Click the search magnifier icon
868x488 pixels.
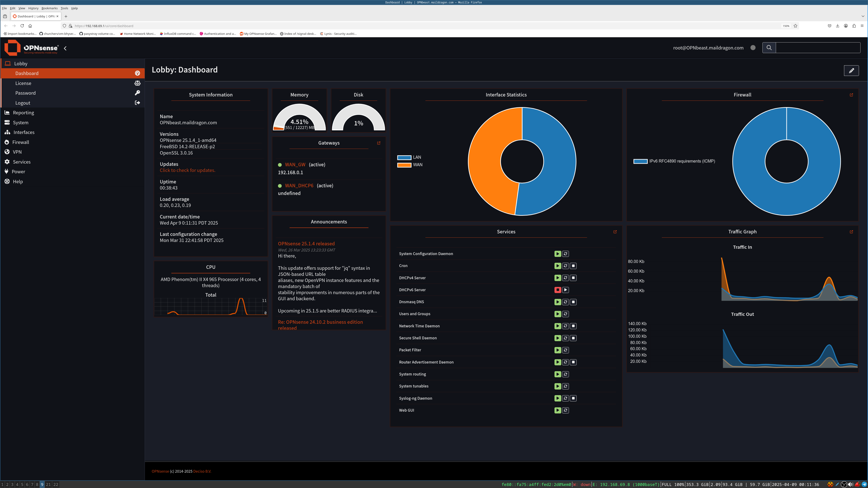(x=769, y=47)
